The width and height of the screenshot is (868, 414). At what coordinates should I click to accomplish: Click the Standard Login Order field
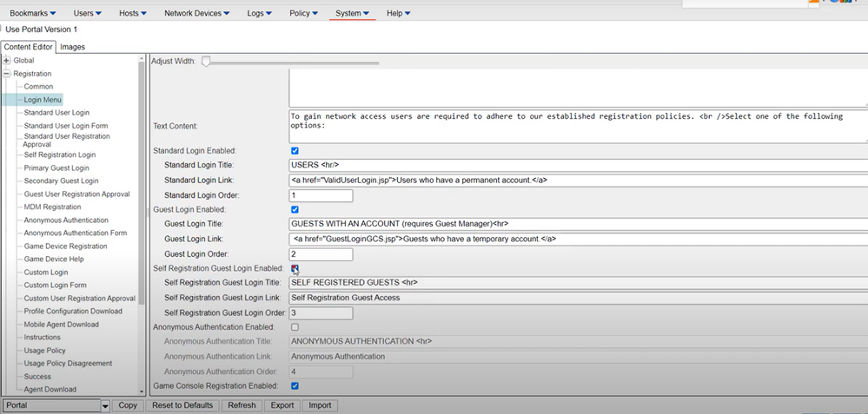321,195
